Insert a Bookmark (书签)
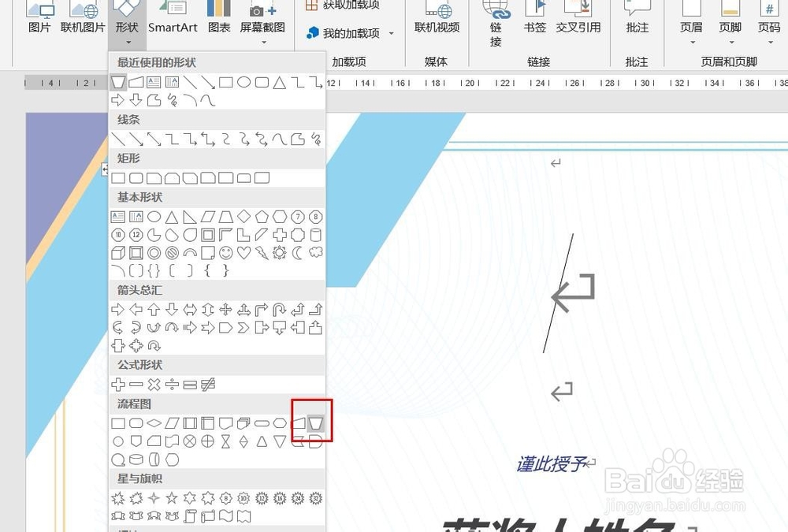788x532 pixels. click(x=535, y=17)
